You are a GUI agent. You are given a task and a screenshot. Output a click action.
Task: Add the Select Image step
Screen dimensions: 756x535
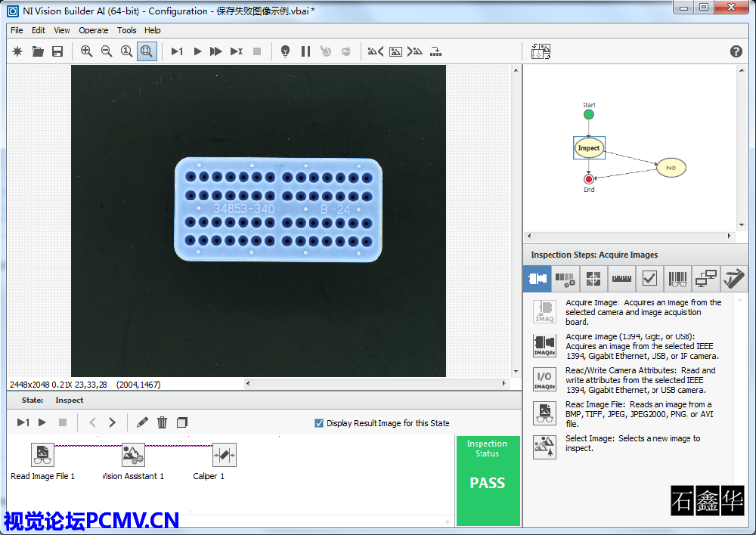click(x=544, y=447)
